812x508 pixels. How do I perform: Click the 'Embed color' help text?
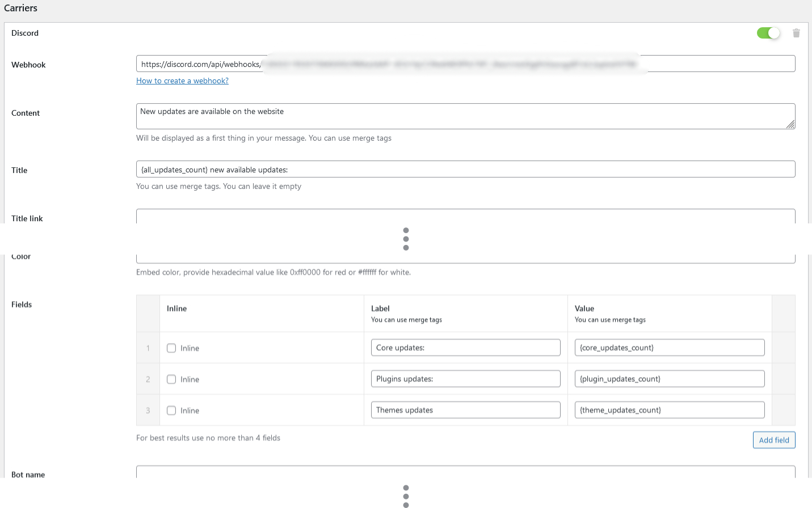(x=274, y=272)
